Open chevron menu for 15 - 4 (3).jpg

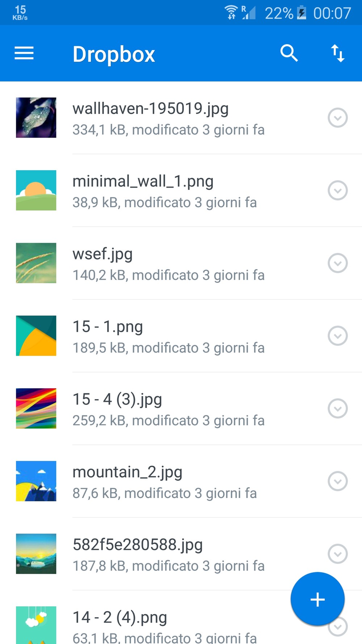point(337,409)
